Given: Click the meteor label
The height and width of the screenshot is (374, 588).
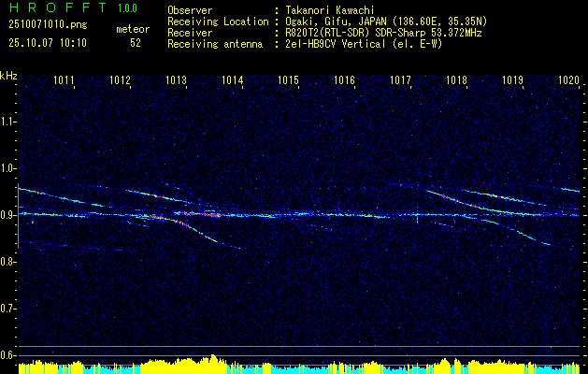Looking at the screenshot, I should [x=133, y=29].
